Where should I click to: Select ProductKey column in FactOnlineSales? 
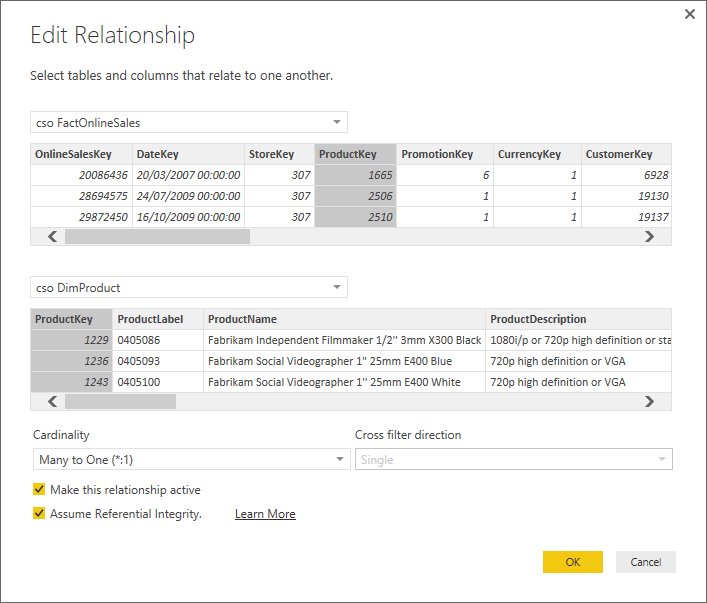[355, 154]
